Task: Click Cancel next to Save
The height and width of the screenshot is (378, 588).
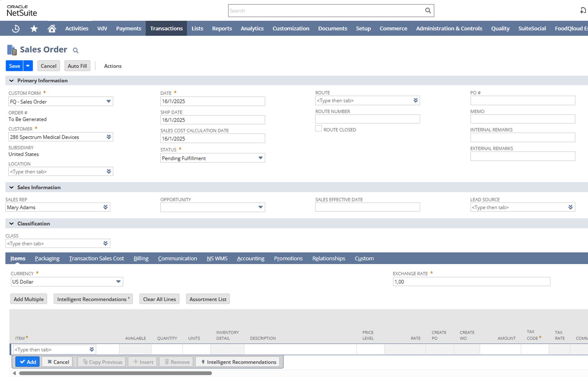Action: click(x=49, y=66)
